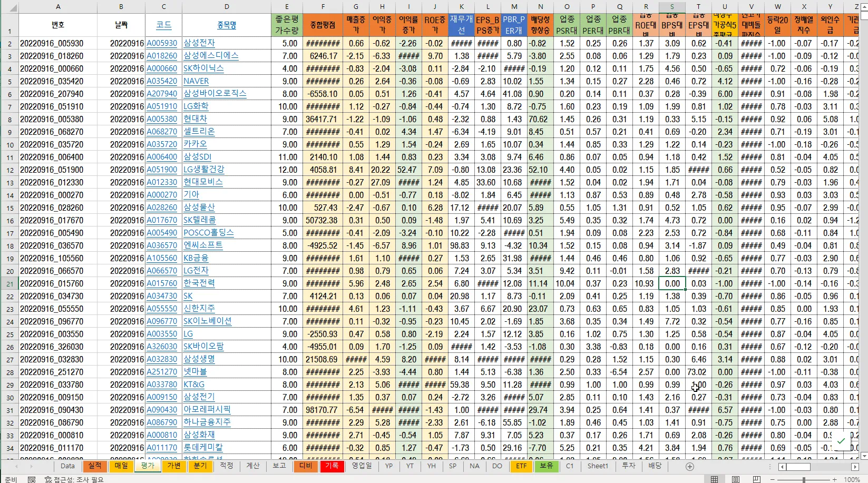The width and height of the screenshot is (868, 483).
Task: Open the 삼성전자 stock name link
Action: click(199, 43)
